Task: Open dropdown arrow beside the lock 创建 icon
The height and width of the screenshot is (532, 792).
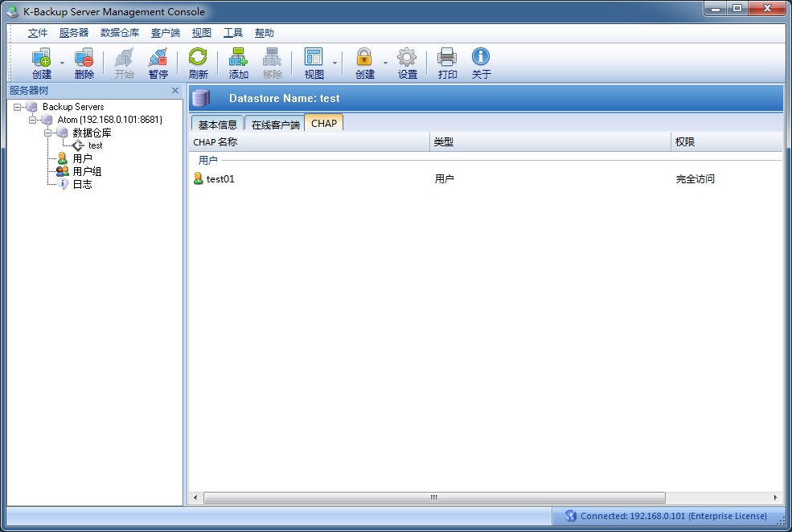Action: click(x=385, y=63)
